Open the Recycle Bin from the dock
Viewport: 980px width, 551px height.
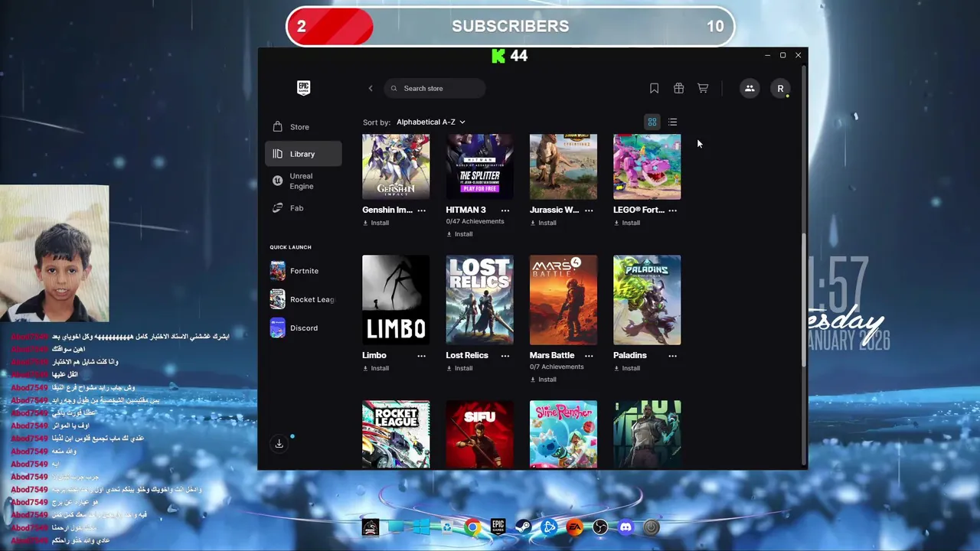447,527
